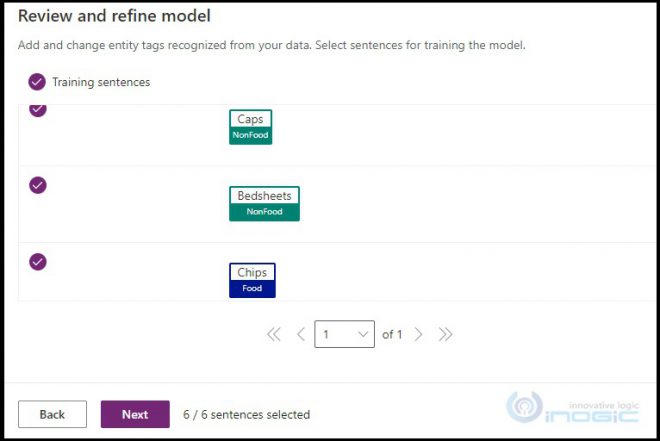Select the Bedsheets entity word
The image size is (660, 441).
coord(264,196)
